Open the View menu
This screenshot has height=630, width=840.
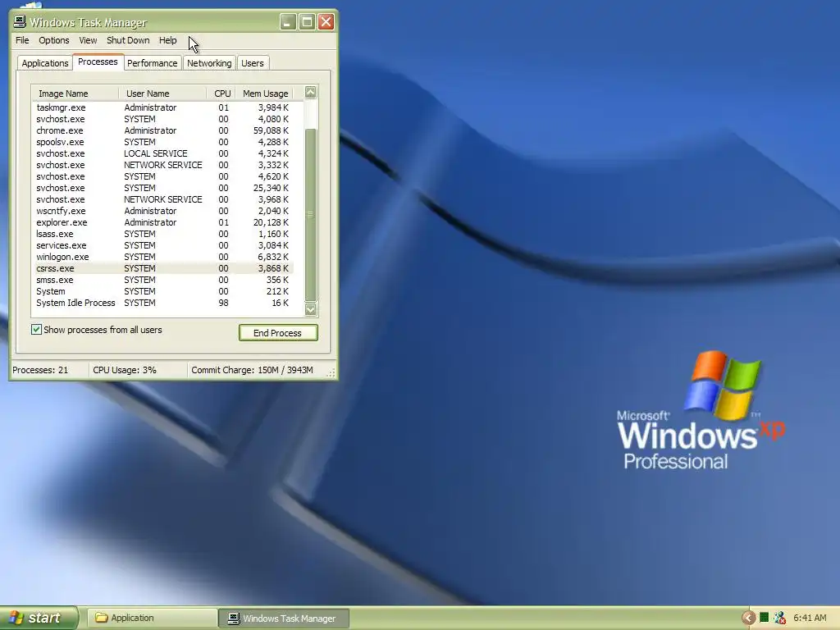[x=88, y=40]
